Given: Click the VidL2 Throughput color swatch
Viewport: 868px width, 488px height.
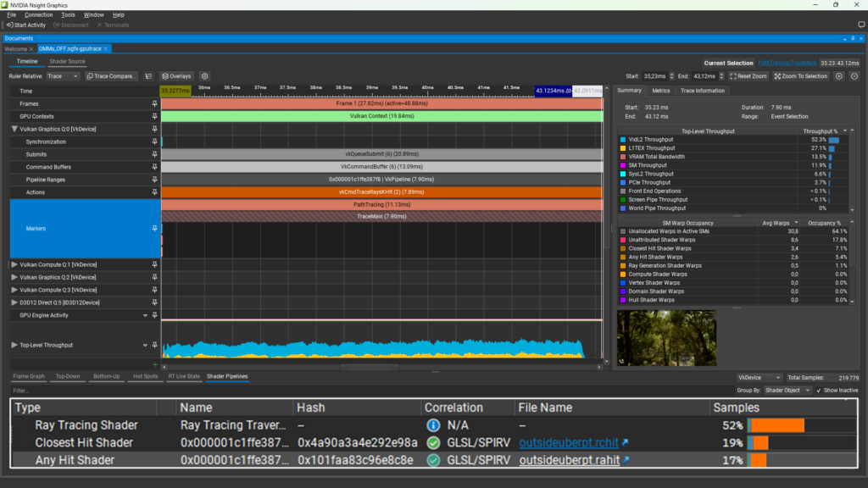Looking at the screenshot, I should (623, 140).
